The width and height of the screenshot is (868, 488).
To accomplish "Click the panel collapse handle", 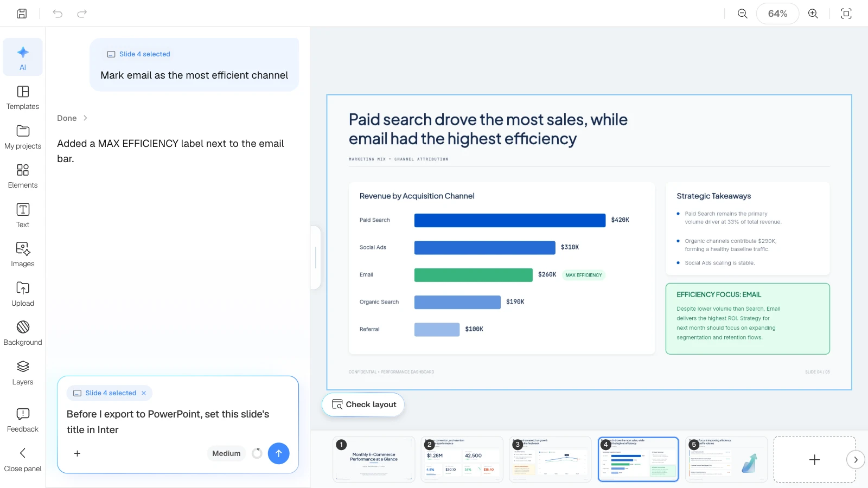I will (316, 258).
